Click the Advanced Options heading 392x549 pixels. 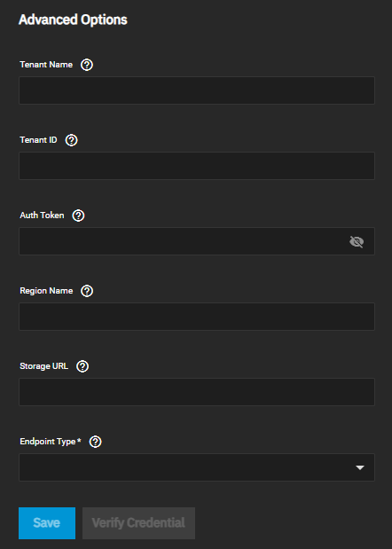click(73, 20)
